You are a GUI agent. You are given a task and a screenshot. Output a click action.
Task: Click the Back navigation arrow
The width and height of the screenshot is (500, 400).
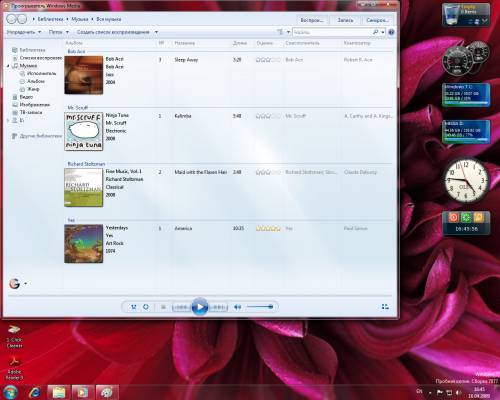[11, 19]
